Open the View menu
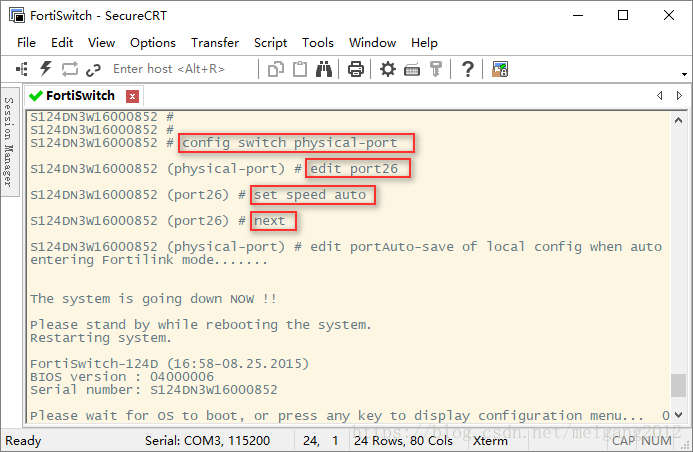 (101, 43)
